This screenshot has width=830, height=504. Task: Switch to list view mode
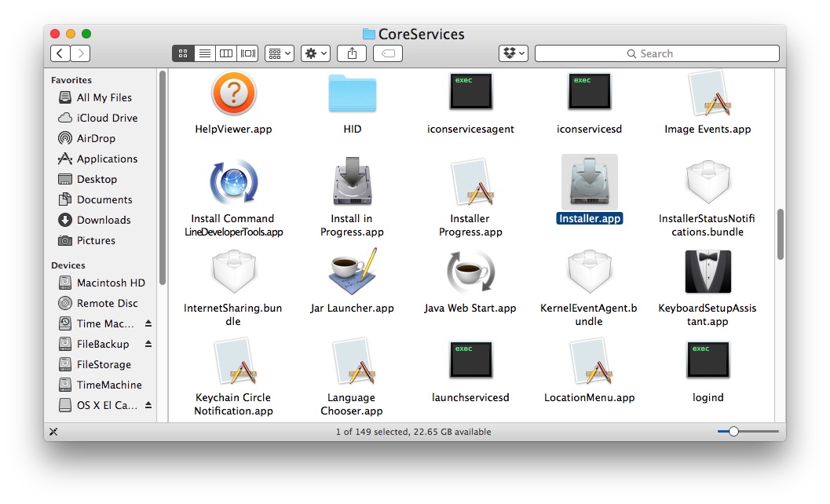(204, 53)
